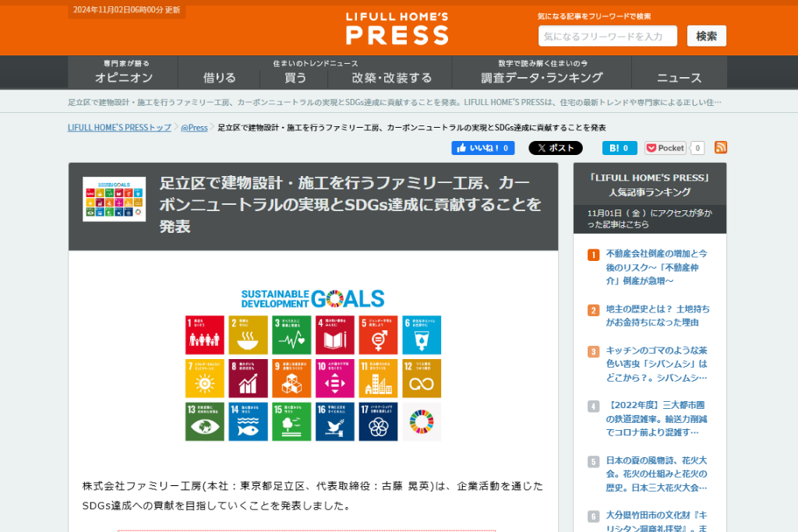Click the rank 6 number badge

[x=593, y=516]
